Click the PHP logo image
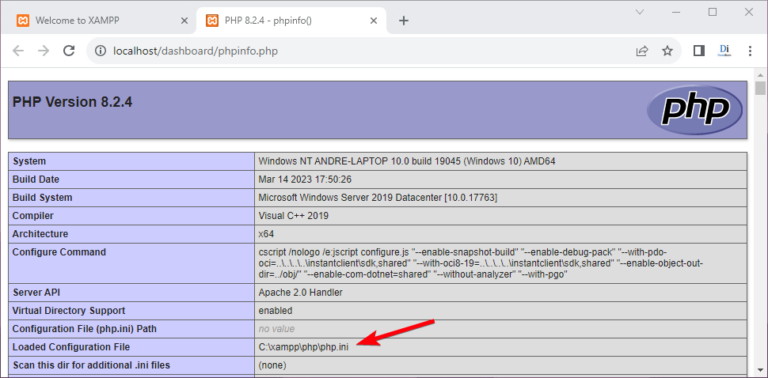The image size is (768, 378). pyautogui.click(x=695, y=110)
